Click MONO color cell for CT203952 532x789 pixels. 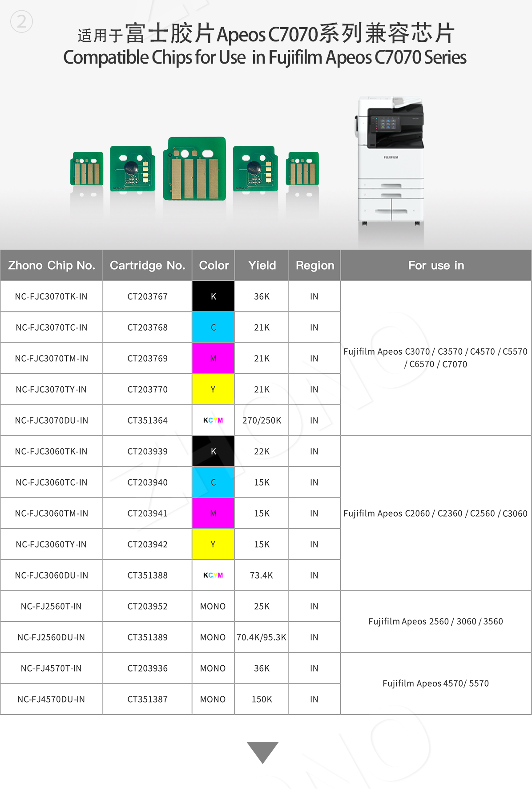tap(213, 606)
